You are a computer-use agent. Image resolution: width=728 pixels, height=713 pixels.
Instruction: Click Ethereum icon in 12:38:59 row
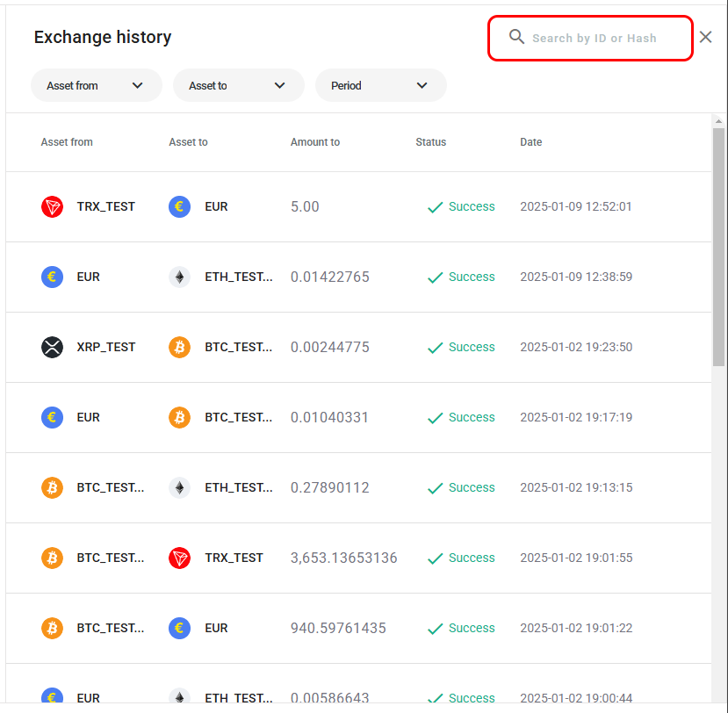pos(179,277)
